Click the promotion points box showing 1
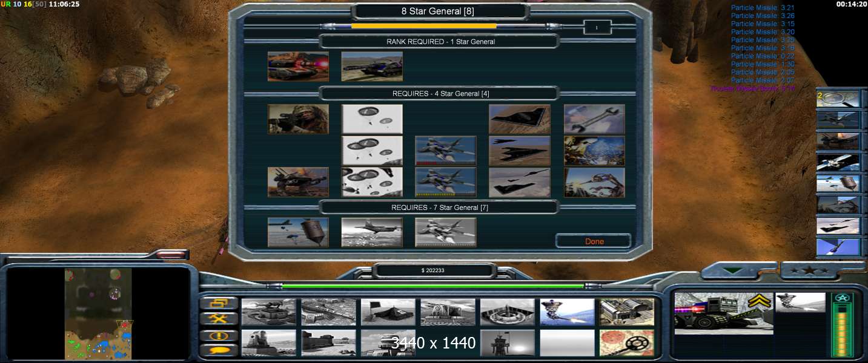 [597, 27]
